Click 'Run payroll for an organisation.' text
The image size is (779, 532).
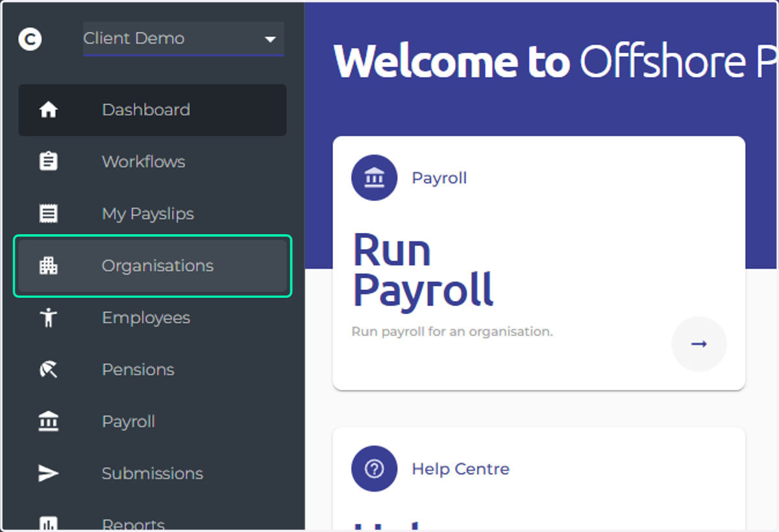click(452, 332)
